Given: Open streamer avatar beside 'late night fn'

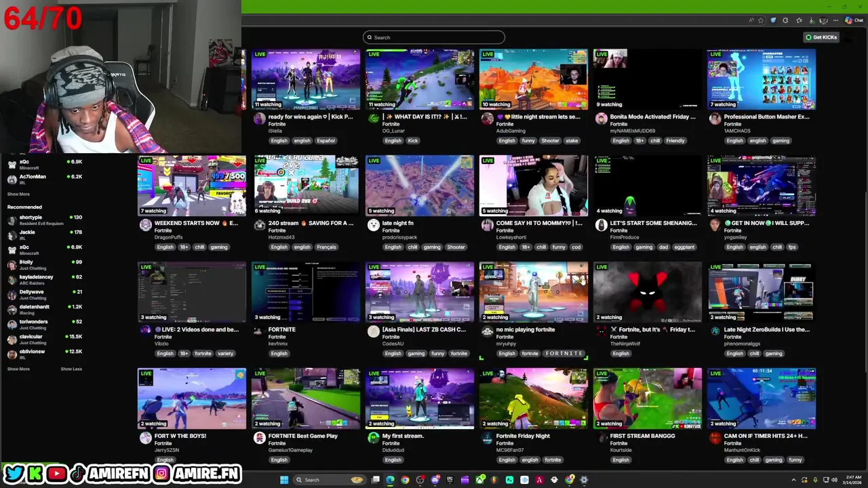Looking at the screenshot, I should tap(373, 226).
